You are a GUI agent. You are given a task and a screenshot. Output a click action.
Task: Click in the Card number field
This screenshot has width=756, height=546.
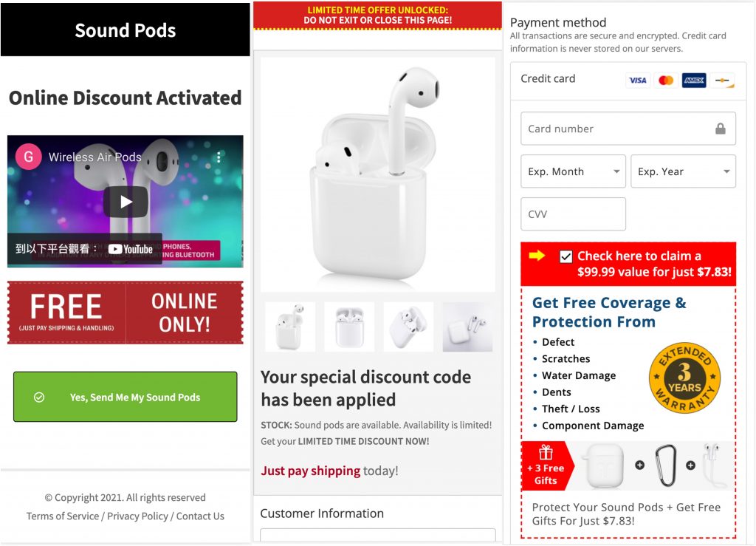617,129
